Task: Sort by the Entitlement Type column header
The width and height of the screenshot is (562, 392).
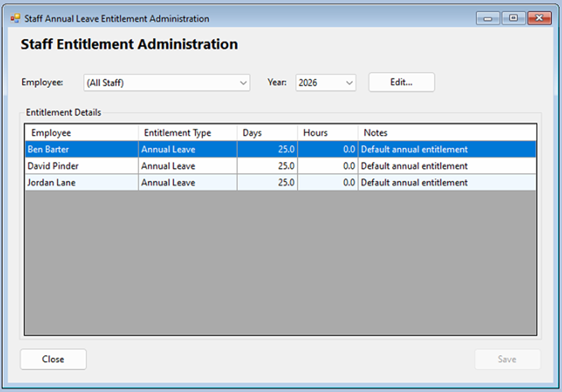Action: click(187, 133)
